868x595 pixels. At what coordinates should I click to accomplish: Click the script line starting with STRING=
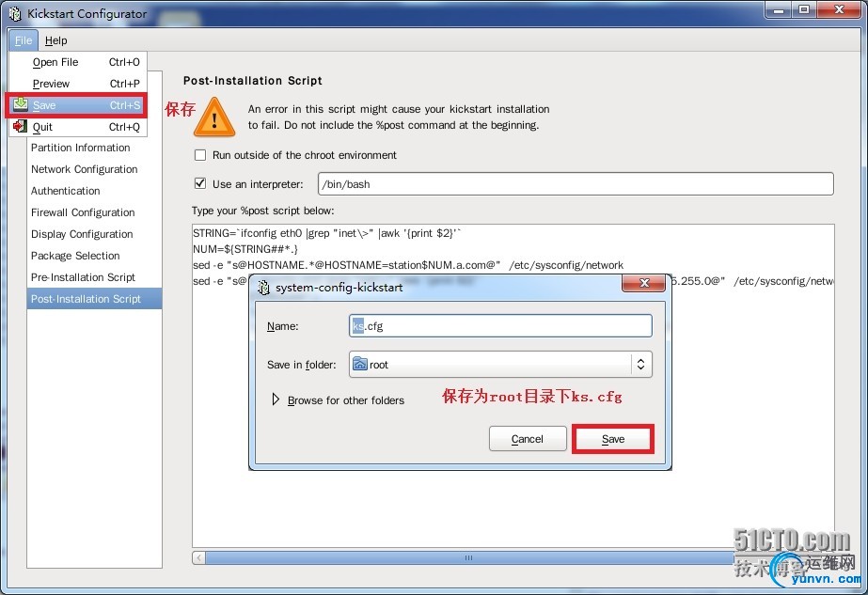326,233
